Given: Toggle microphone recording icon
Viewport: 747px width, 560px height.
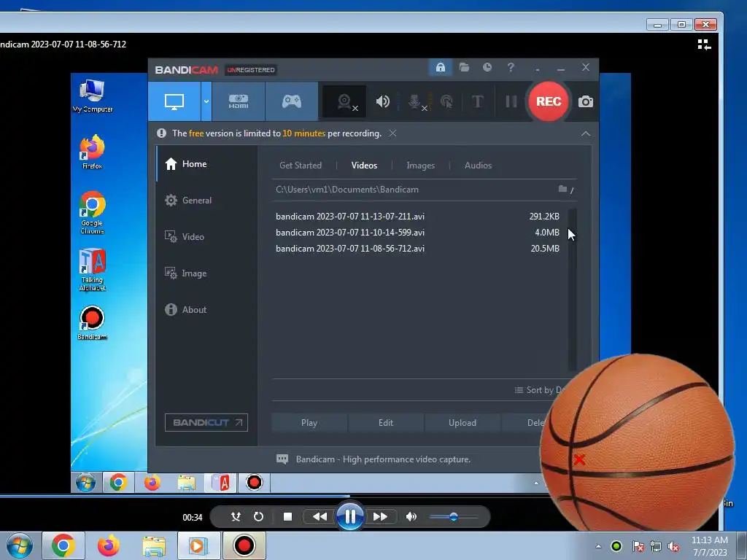Looking at the screenshot, I should (x=415, y=101).
